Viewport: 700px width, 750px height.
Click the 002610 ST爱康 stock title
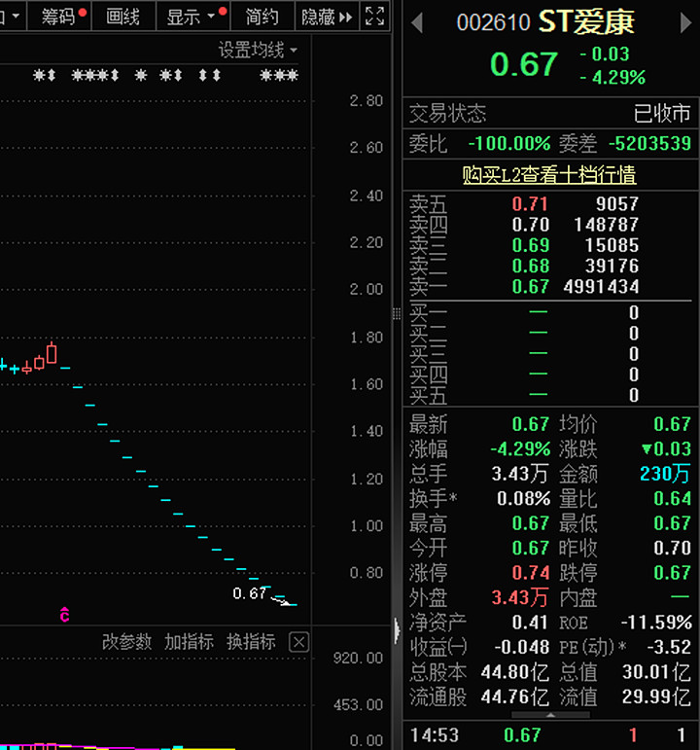[545, 22]
